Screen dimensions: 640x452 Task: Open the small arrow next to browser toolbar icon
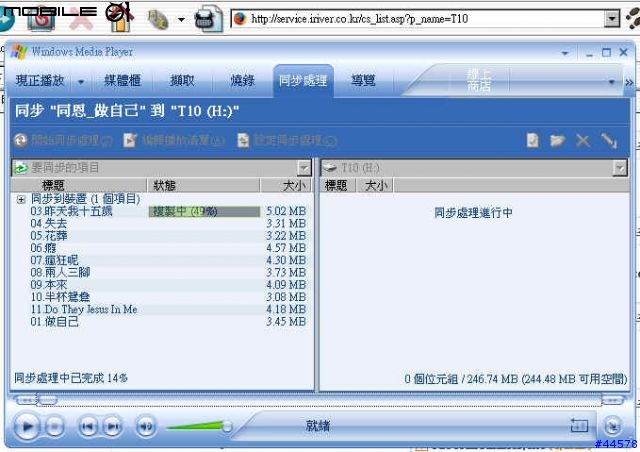[x=181, y=19]
